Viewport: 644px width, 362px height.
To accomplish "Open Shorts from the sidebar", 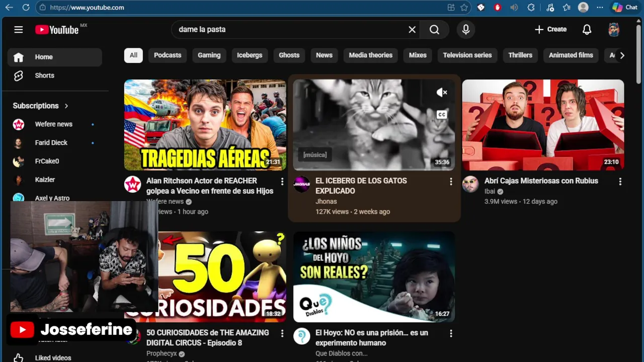I will [x=55, y=75].
